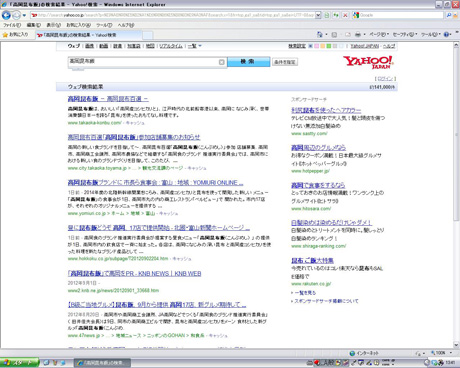Viewport: 460px width, 368px height.
Task: Switch to the 動画 search tab
Action: [x=103, y=46]
